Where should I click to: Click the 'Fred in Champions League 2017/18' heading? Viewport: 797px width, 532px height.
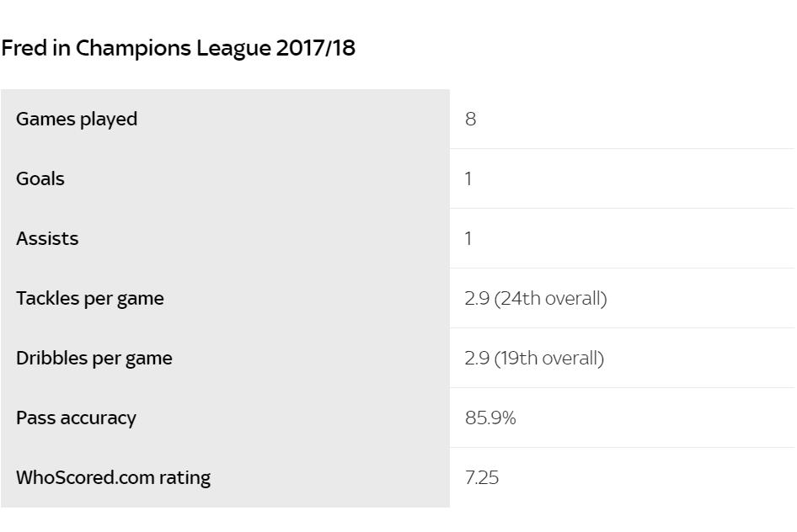[178, 49]
